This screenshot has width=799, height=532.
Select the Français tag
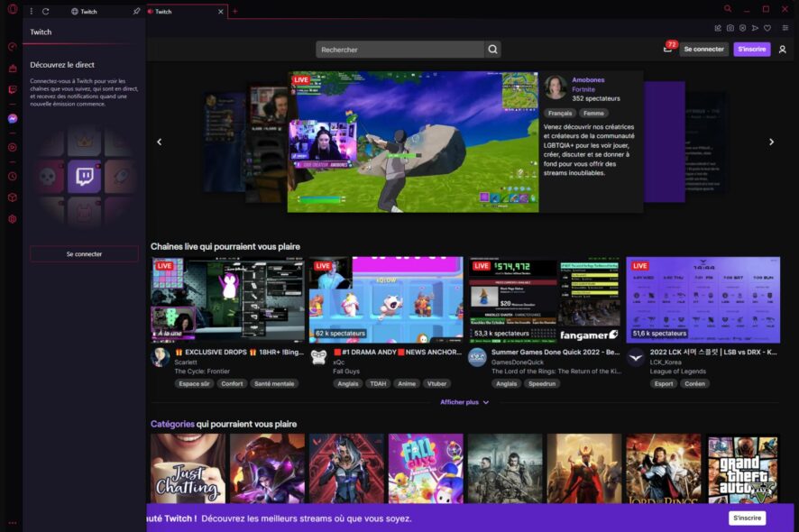click(560, 113)
